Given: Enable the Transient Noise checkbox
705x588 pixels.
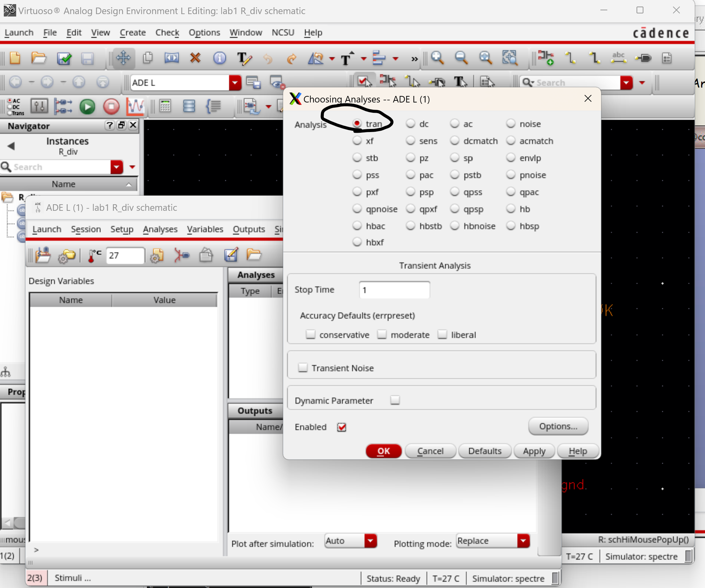Looking at the screenshot, I should coord(303,368).
